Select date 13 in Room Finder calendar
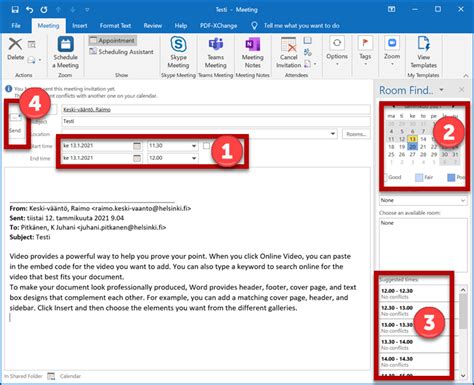The width and height of the screenshot is (474, 385). [x=413, y=139]
